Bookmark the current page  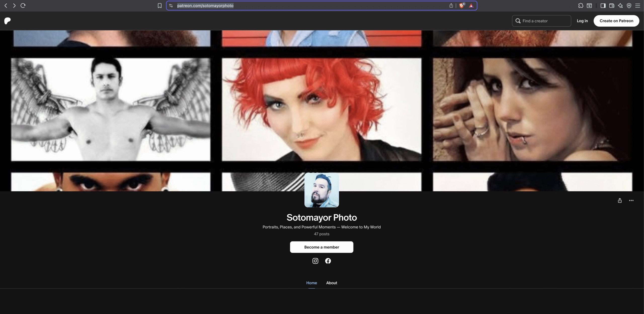tap(159, 5)
